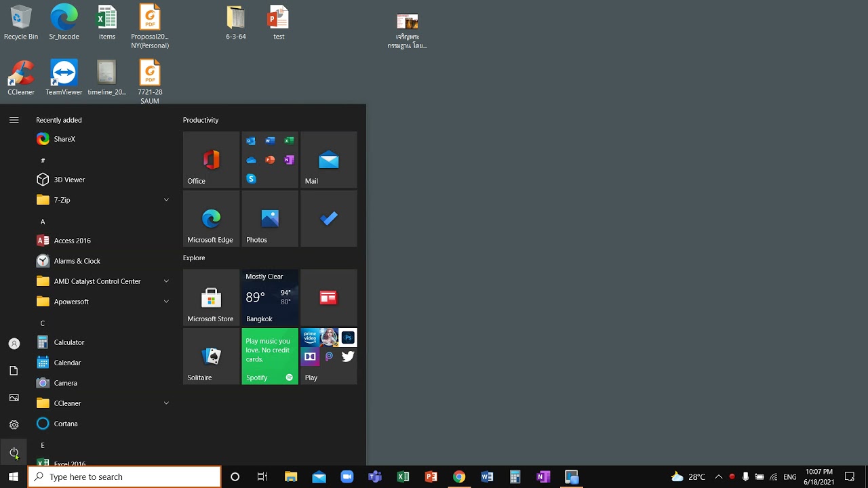
Task: Open Calculator from app list
Action: click(x=103, y=342)
